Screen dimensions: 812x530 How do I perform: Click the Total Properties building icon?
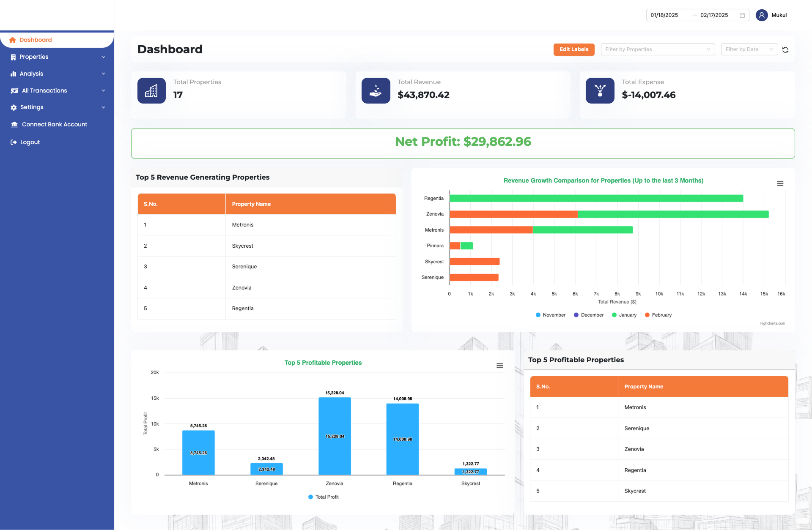coord(151,90)
